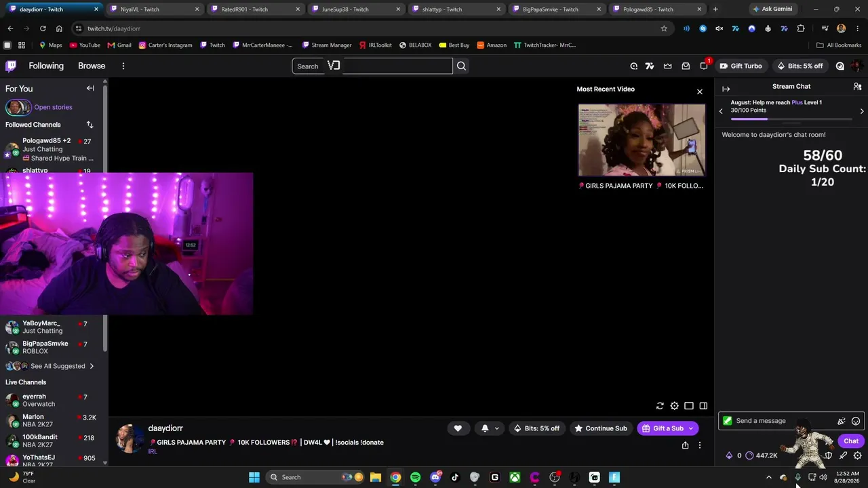The height and width of the screenshot is (488, 868).
Task: Collapse the Stream Chat panel
Action: (x=726, y=89)
